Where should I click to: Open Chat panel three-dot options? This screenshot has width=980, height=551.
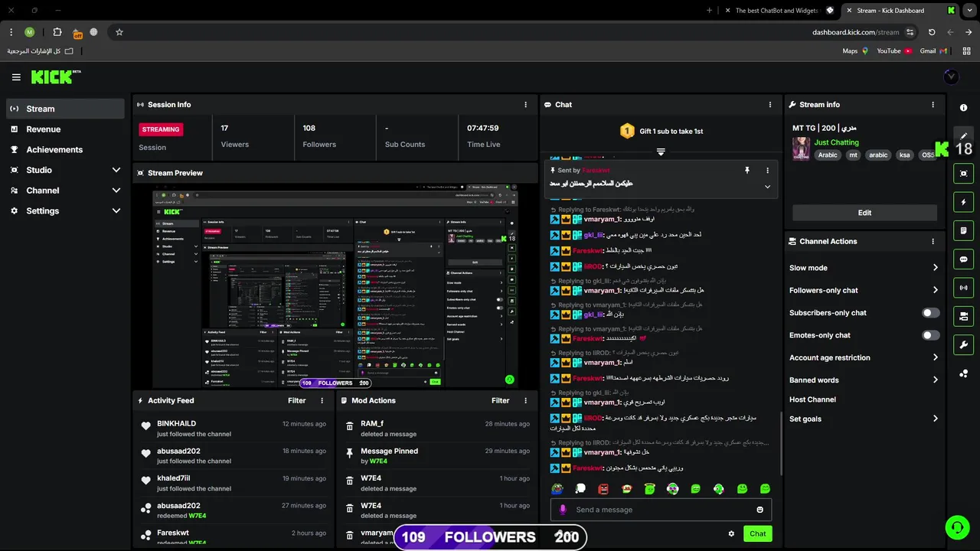pos(770,105)
